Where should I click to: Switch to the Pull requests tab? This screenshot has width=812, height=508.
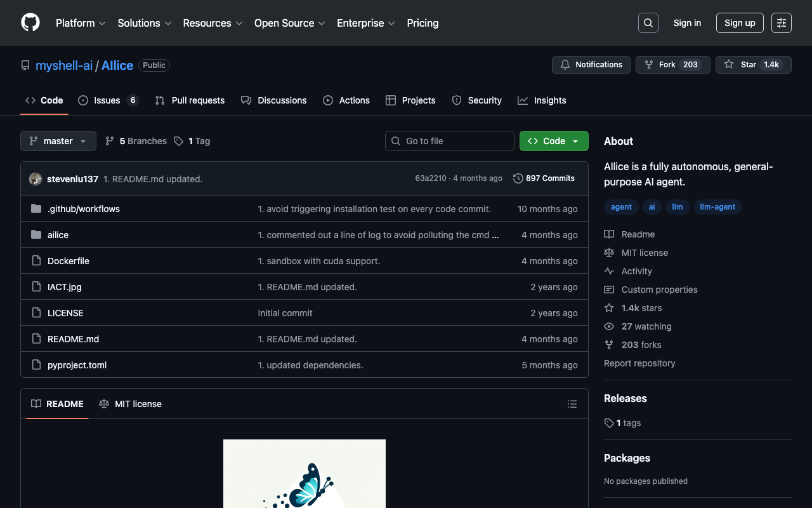[190, 100]
